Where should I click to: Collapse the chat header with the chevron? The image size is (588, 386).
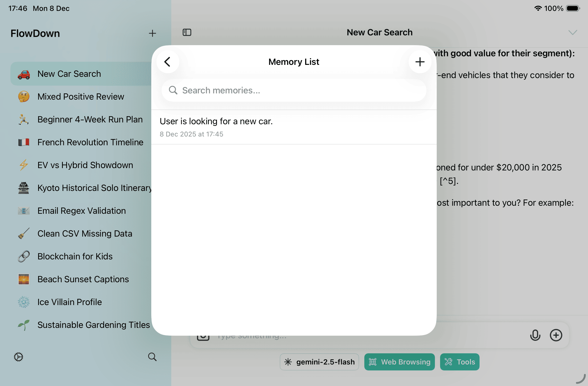572,33
